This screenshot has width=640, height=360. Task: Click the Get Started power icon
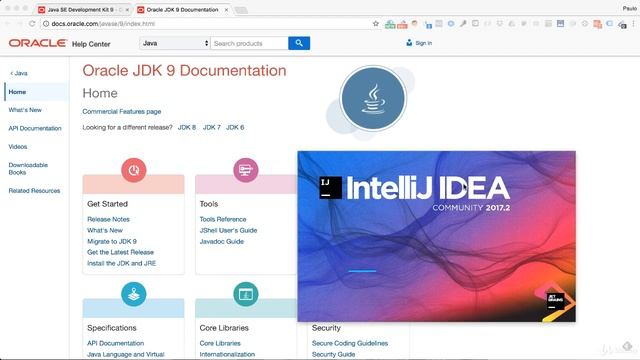133,170
